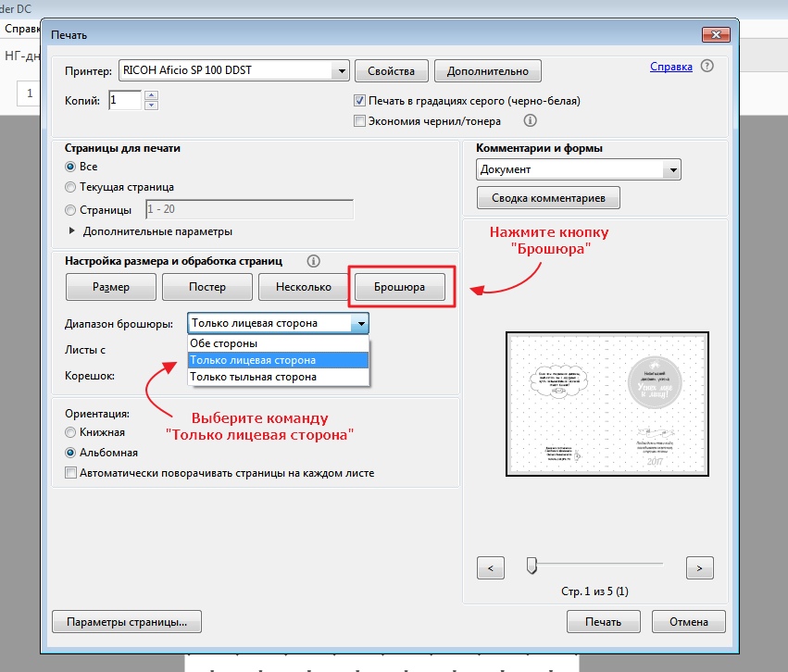Select the Несколько sizing button
788x672 pixels.
[x=304, y=287]
